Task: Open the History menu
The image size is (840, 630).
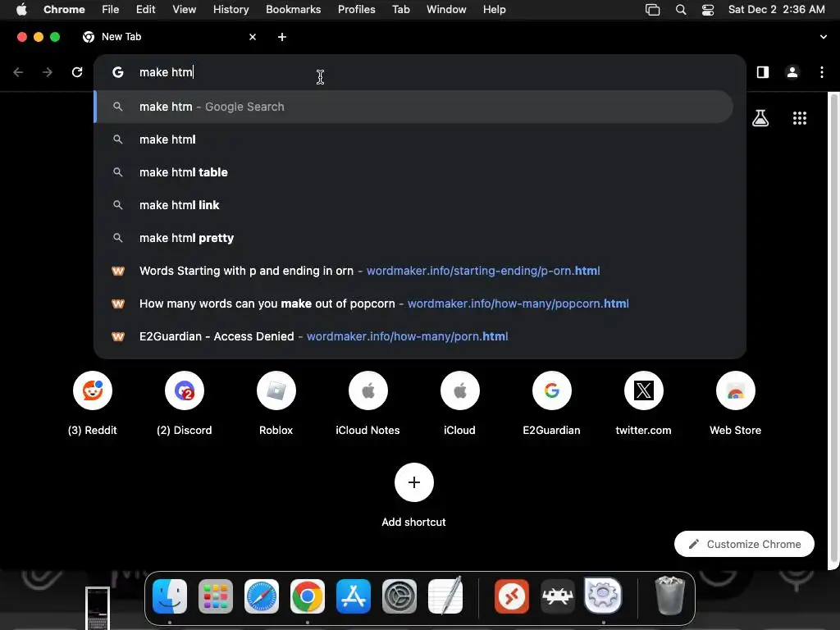Action: coord(231,10)
